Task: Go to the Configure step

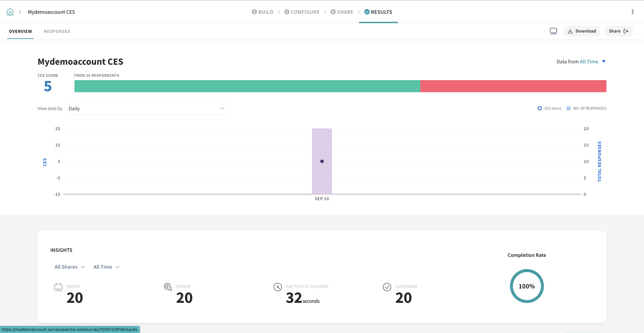Action: (302, 12)
